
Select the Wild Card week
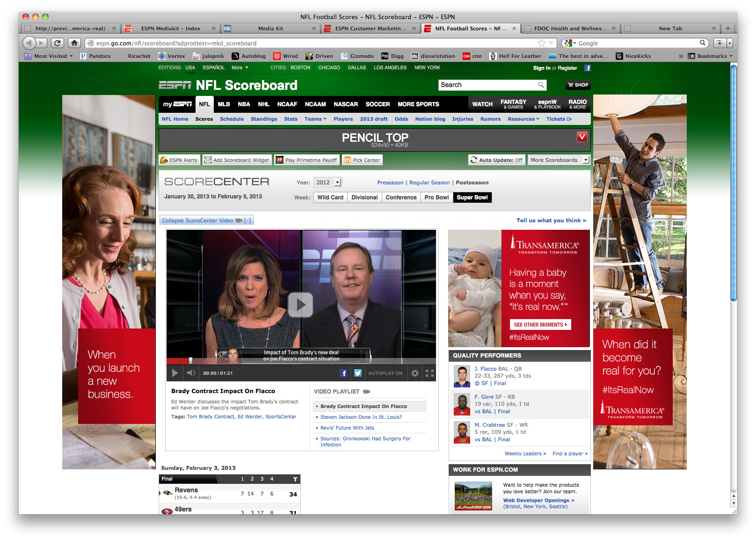[x=330, y=197]
